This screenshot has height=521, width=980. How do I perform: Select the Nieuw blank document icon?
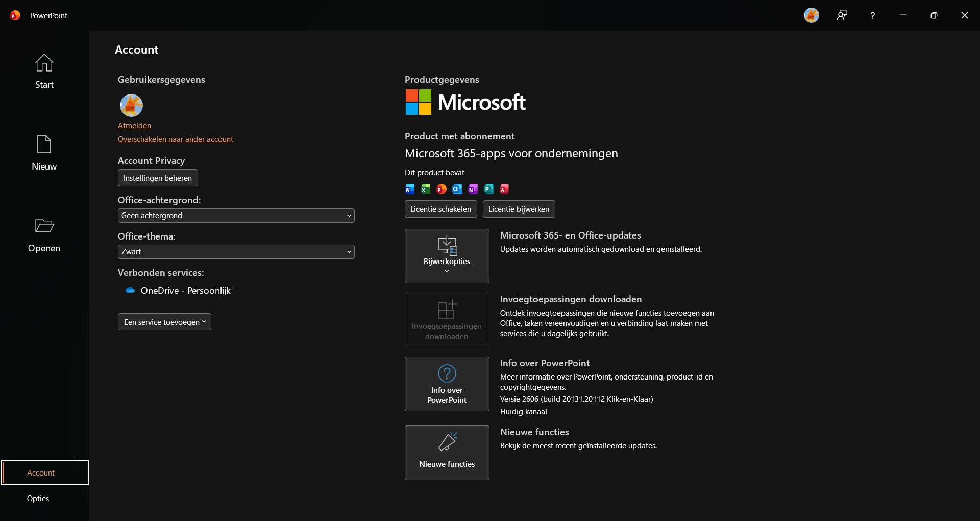(x=44, y=144)
